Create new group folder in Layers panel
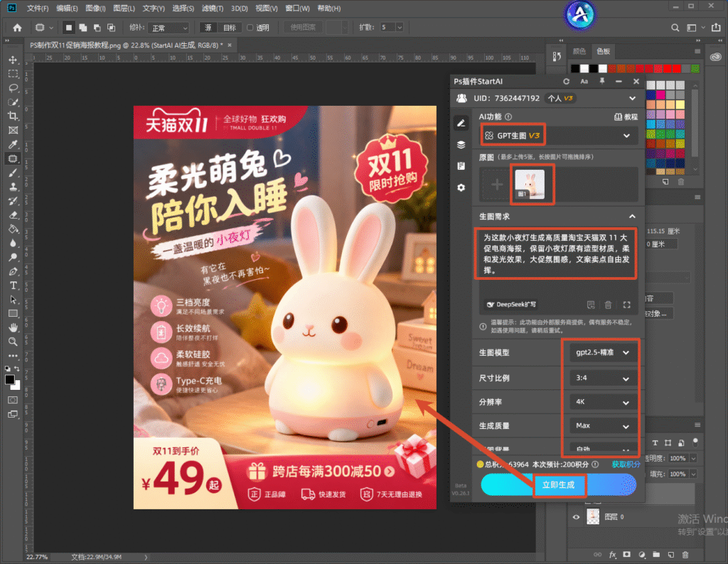 pos(656,554)
